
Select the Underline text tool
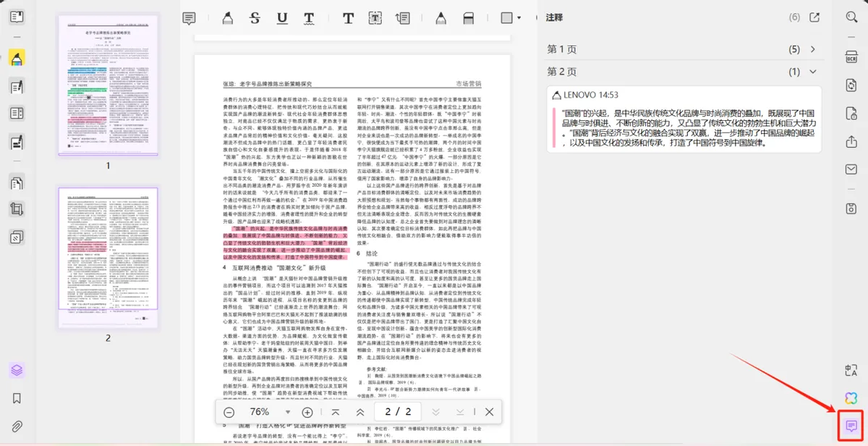click(282, 18)
